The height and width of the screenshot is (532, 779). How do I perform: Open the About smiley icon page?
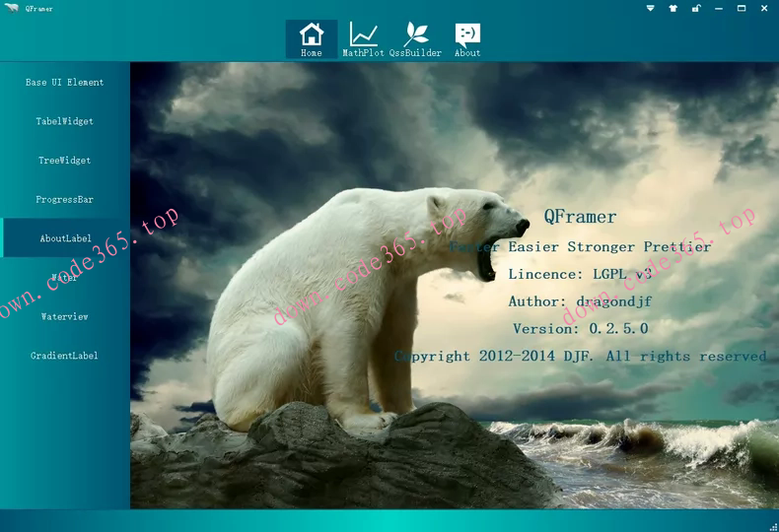[x=467, y=39]
